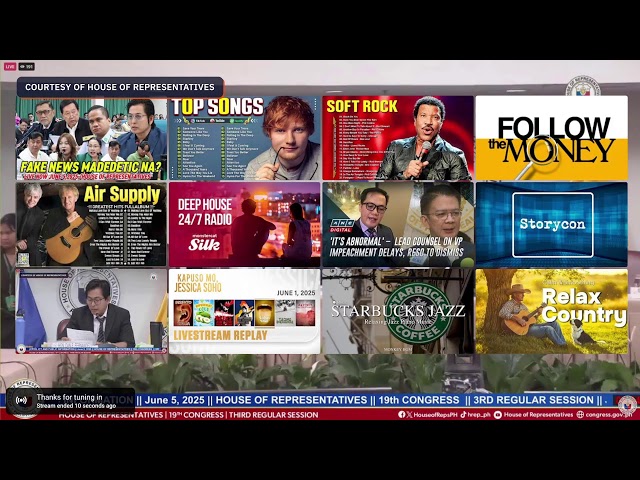Open the 'It's Abnormal' lead counsel video
The height and width of the screenshot is (480, 640).
point(398,224)
